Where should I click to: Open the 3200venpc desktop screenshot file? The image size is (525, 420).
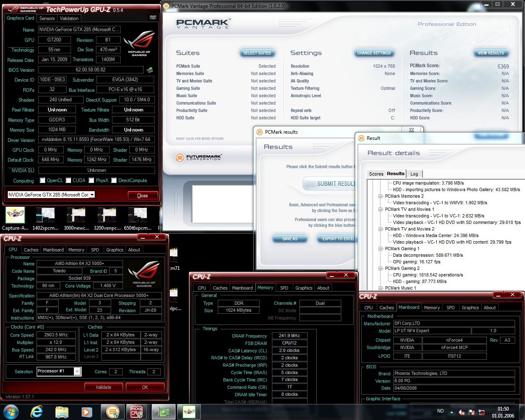107,219
